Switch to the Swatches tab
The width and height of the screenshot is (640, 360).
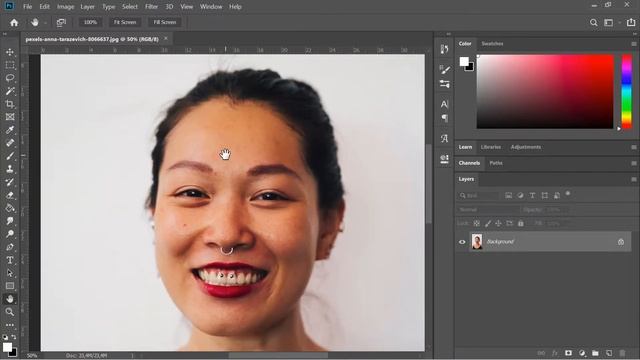coord(492,44)
